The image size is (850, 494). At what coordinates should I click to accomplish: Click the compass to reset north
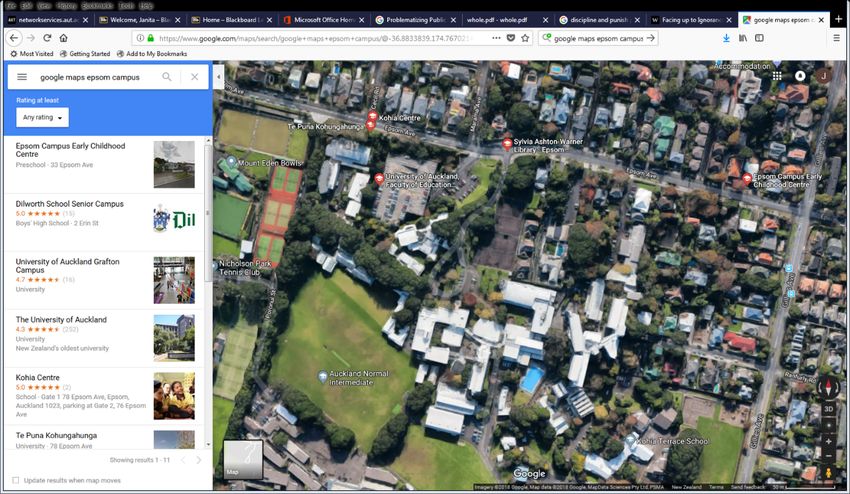point(828,387)
